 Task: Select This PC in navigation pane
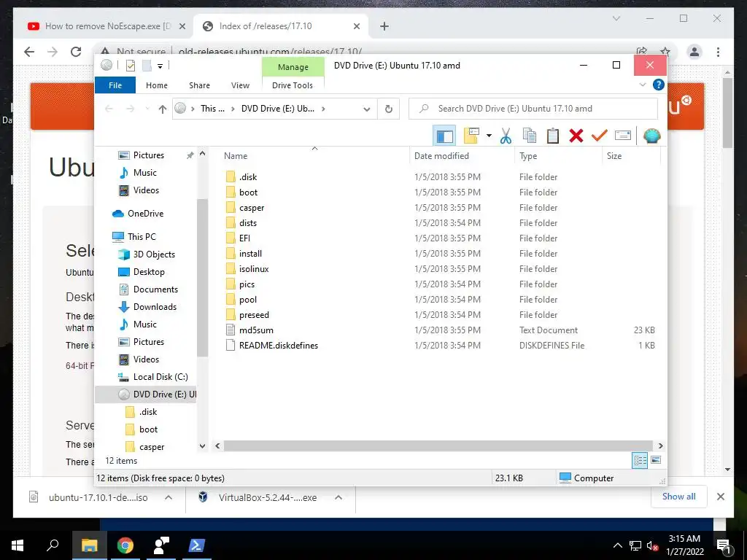[x=142, y=237]
